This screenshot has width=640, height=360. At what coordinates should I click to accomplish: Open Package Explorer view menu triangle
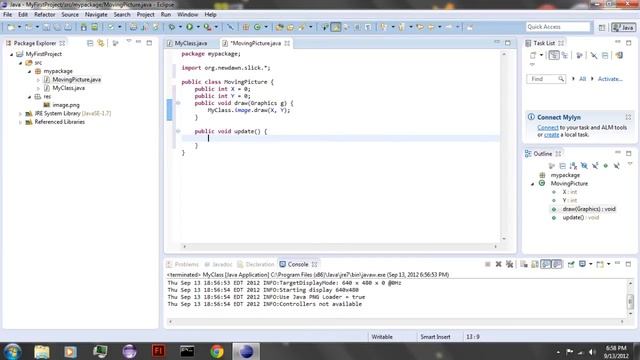(129, 42)
